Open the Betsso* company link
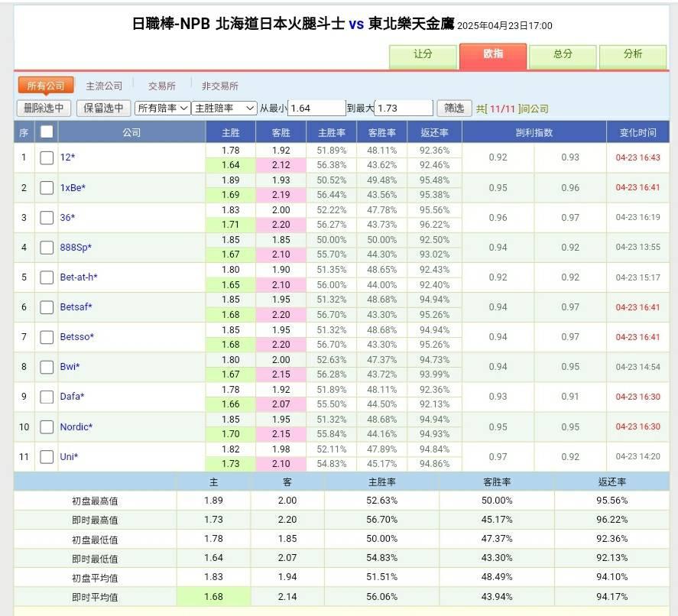 pos(77,337)
